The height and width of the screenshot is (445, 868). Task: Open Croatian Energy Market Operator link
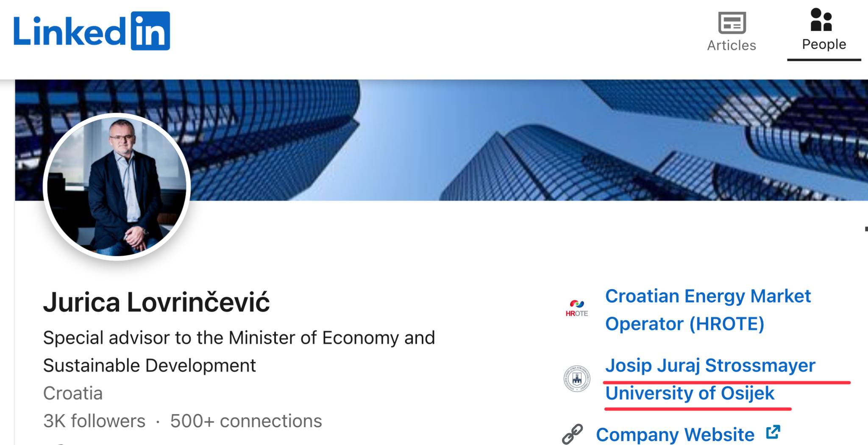pyautogui.click(x=708, y=310)
